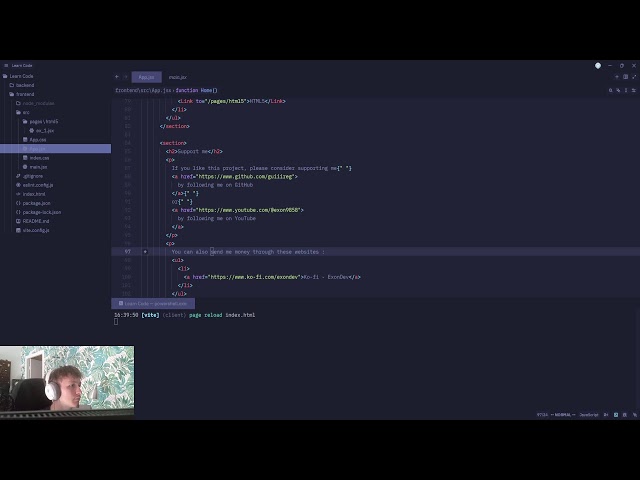Viewport: 640px width, 480px height.
Task: Expand the node_modules folder
Action: click(35, 103)
